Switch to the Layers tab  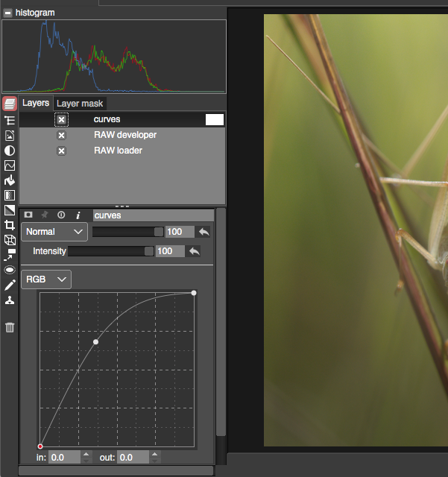click(x=36, y=103)
